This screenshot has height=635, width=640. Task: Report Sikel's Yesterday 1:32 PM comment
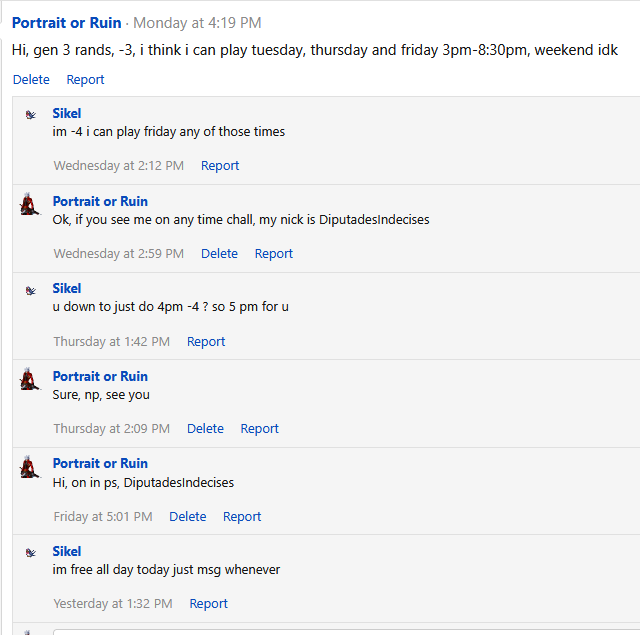[x=209, y=604]
